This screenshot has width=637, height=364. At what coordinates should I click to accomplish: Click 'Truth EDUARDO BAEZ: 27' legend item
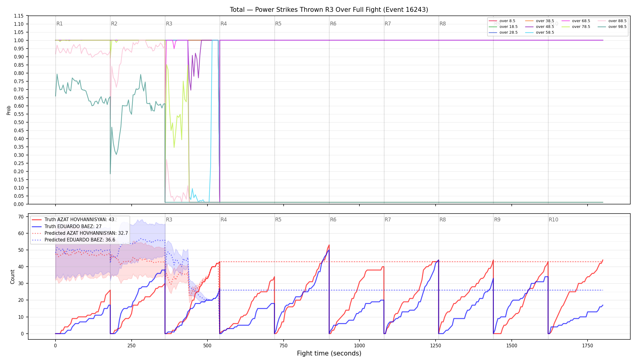(67, 227)
